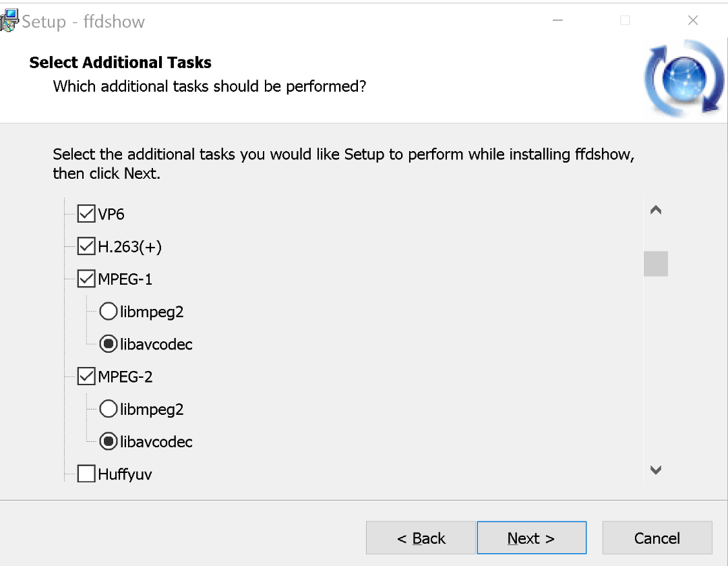Screen dimensions: 728x566
Task: Cancel the ffdshow installation
Action: tap(657, 538)
